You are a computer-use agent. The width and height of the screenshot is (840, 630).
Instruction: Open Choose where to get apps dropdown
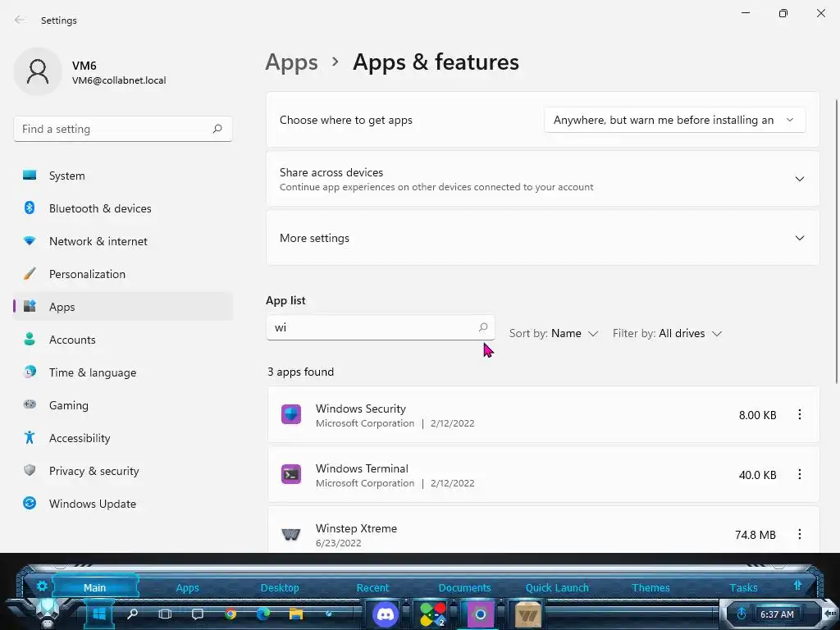click(x=674, y=120)
